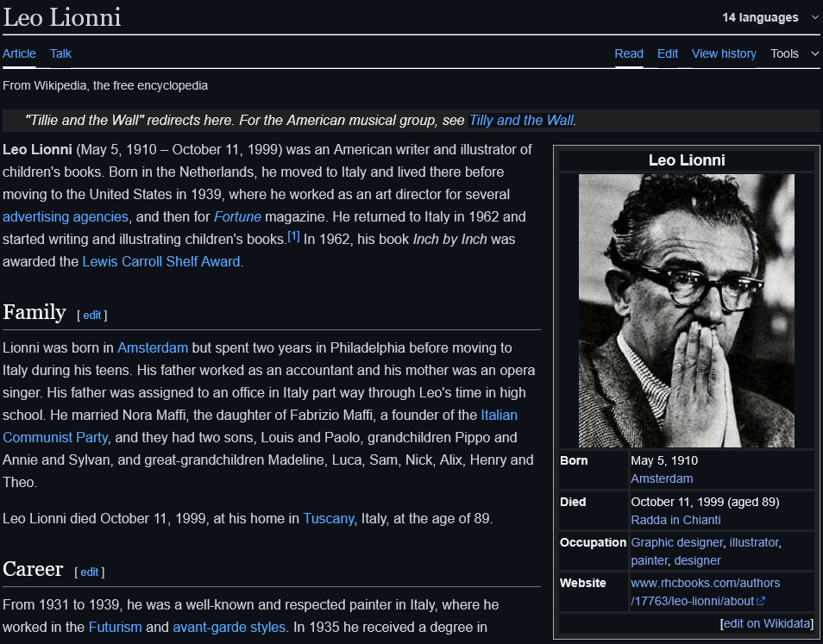Click 'From Wikipedia, the free encyclopedia' text

click(105, 85)
